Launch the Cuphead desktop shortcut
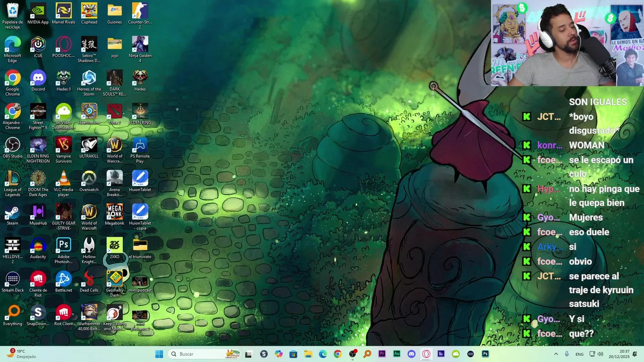Image resolution: width=644 pixels, height=362 pixels. tap(89, 14)
